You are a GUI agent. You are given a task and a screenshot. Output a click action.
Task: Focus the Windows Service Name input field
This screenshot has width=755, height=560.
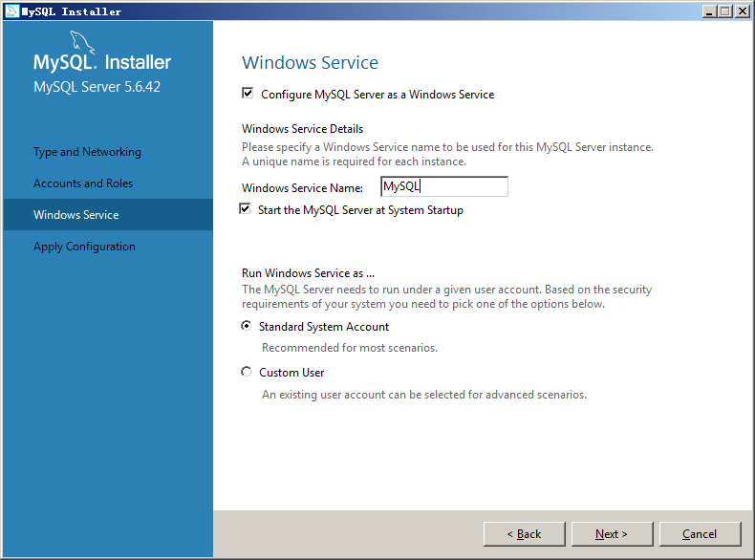pyautogui.click(x=444, y=186)
